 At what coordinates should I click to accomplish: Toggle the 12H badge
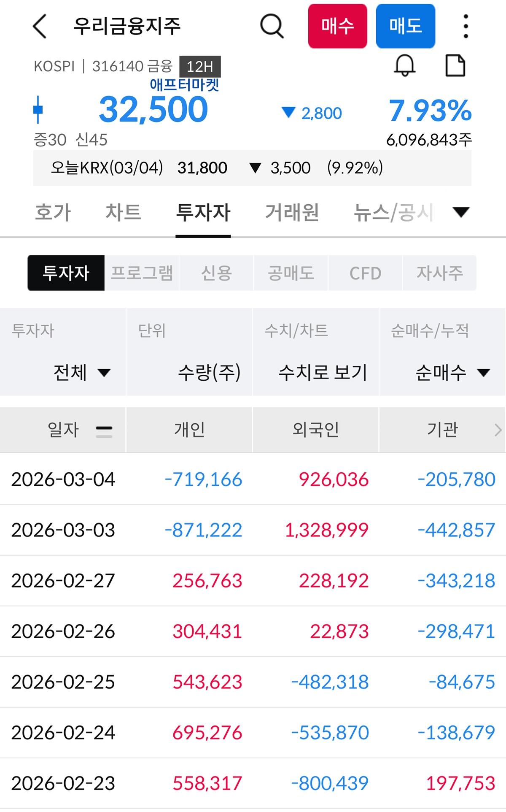(x=200, y=67)
